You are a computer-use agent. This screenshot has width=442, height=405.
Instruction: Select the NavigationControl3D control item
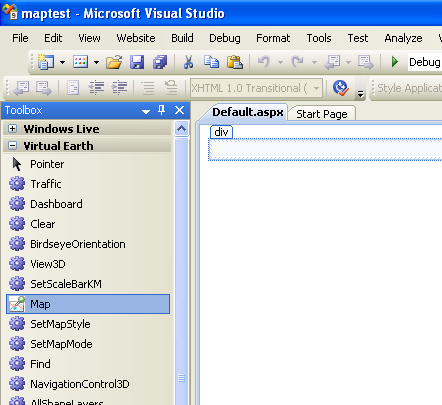(x=88, y=384)
